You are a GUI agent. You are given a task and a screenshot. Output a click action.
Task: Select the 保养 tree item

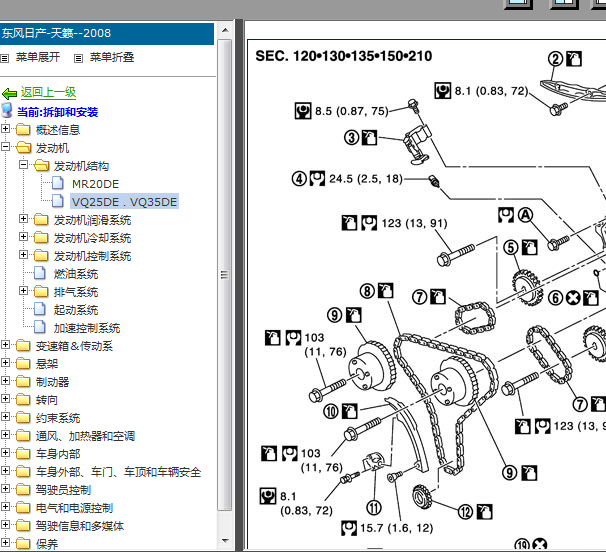click(x=47, y=544)
